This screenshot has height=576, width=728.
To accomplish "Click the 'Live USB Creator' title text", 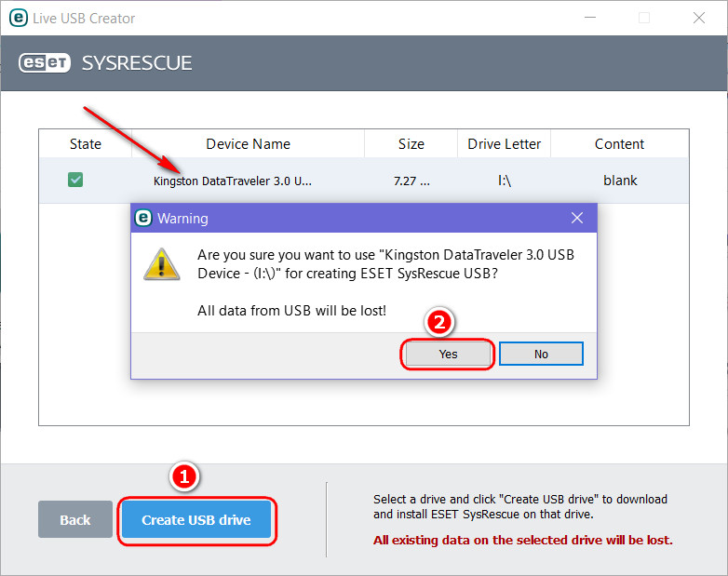I will [x=84, y=18].
